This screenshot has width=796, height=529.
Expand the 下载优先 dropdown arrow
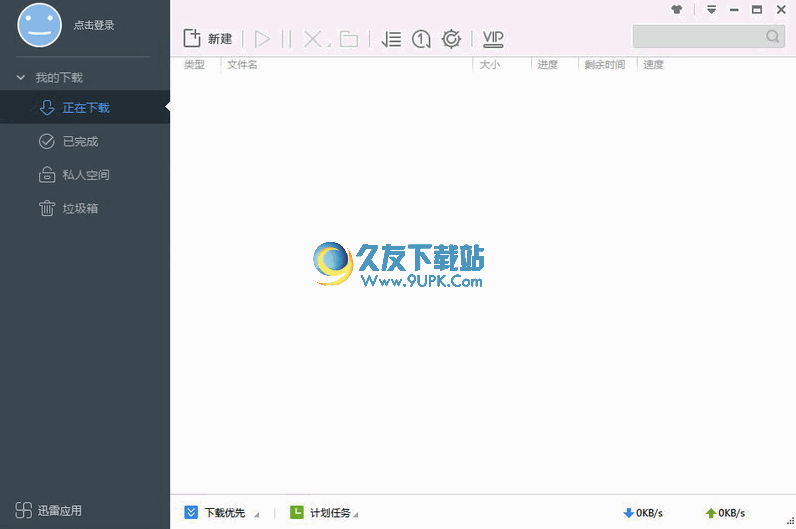256,515
